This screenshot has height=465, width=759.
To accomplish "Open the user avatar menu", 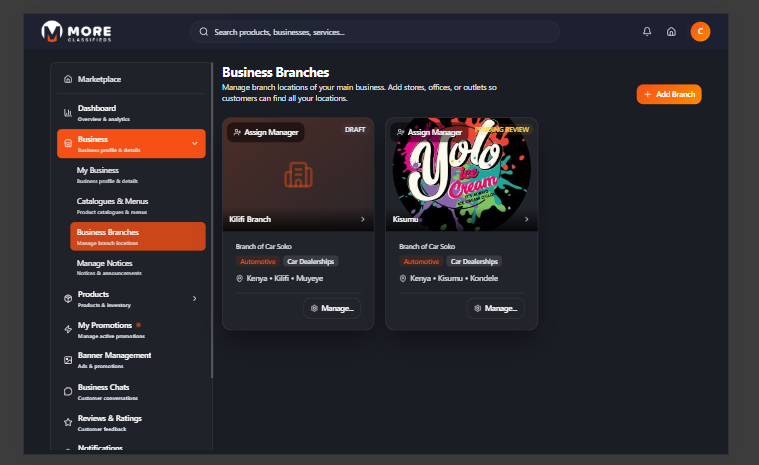I will point(700,32).
